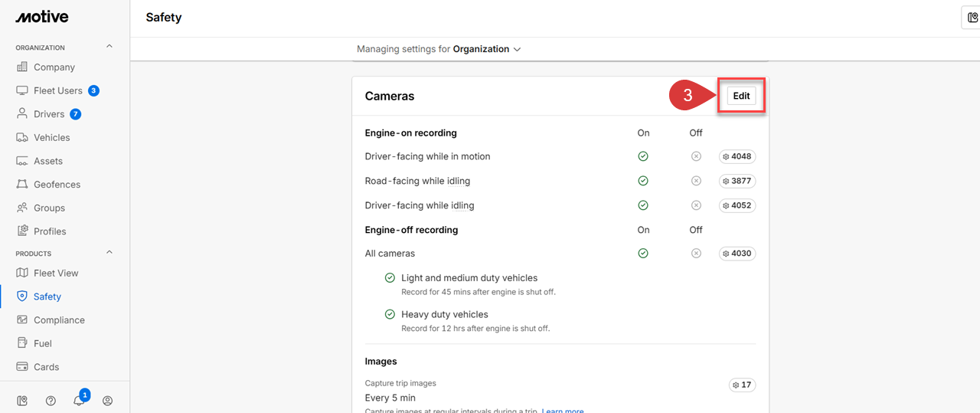Turn off Driver-facing while in motion
Viewport: 980px width, 413px height.
[x=696, y=156]
